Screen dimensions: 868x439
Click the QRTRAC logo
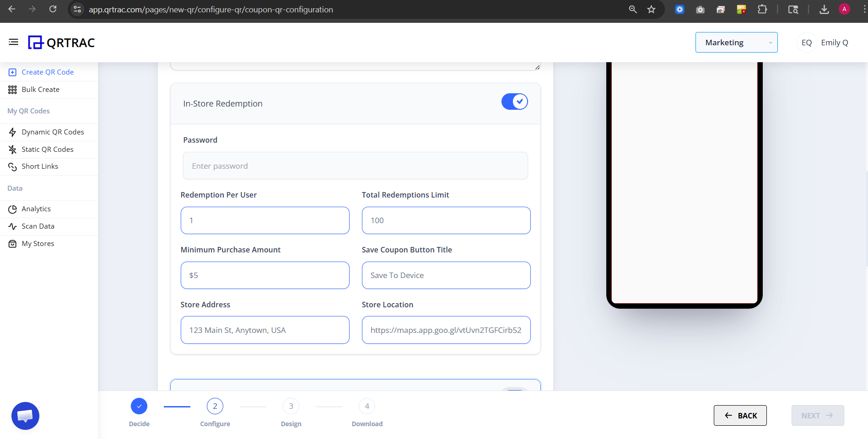(x=61, y=42)
